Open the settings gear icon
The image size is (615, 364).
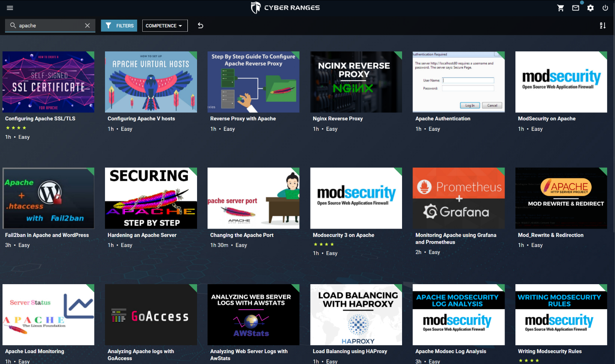click(590, 8)
